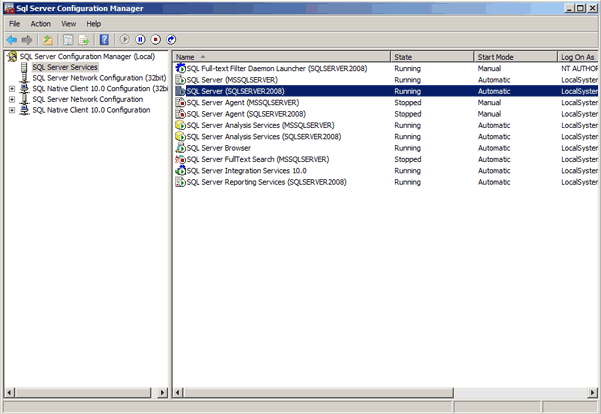601x414 pixels.
Task: Click the Restart Service toolbar icon
Action: [x=171, y=39]
